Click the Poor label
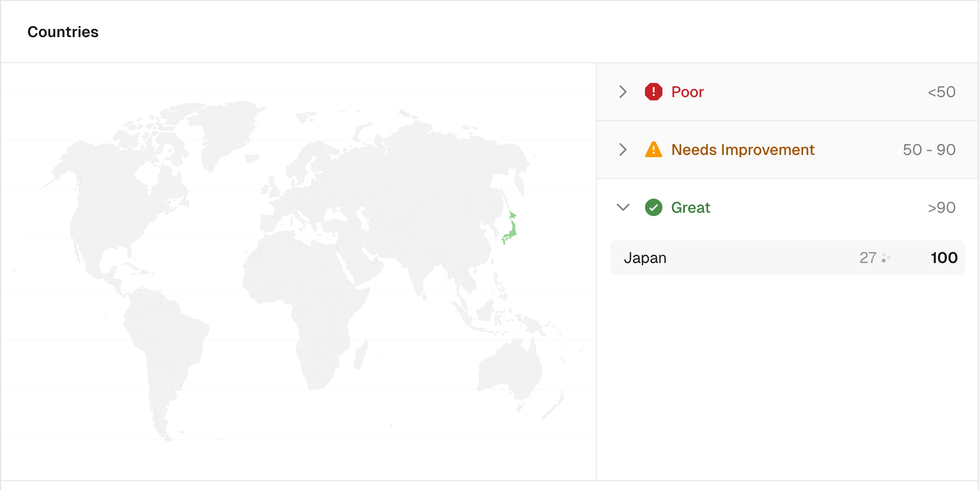 pyautogui.click(x=688, y=92)
